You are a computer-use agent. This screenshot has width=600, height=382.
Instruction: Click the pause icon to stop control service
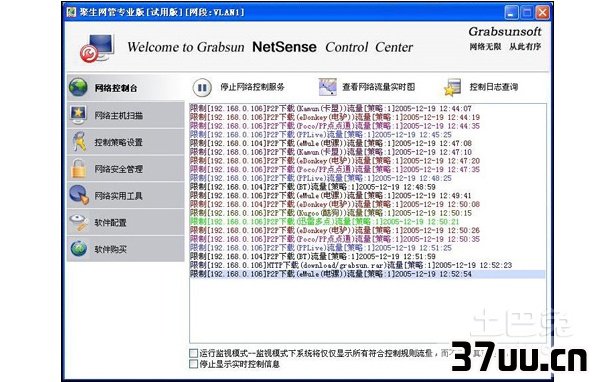tap(202, 88)
